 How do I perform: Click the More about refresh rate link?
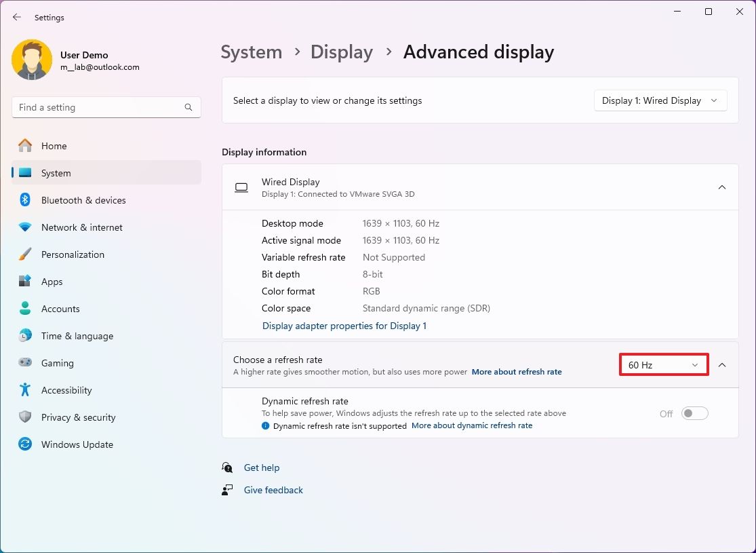517,371
